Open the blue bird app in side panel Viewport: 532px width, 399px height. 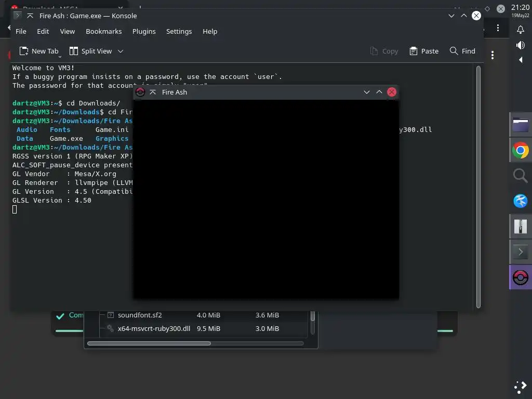click(521, 201)
